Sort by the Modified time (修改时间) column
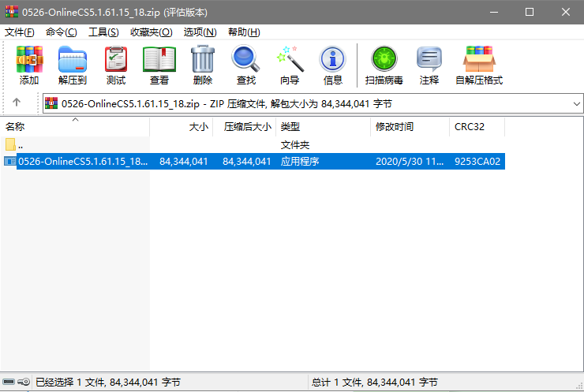This screenshot has height=392, width=584. (395, 126)
